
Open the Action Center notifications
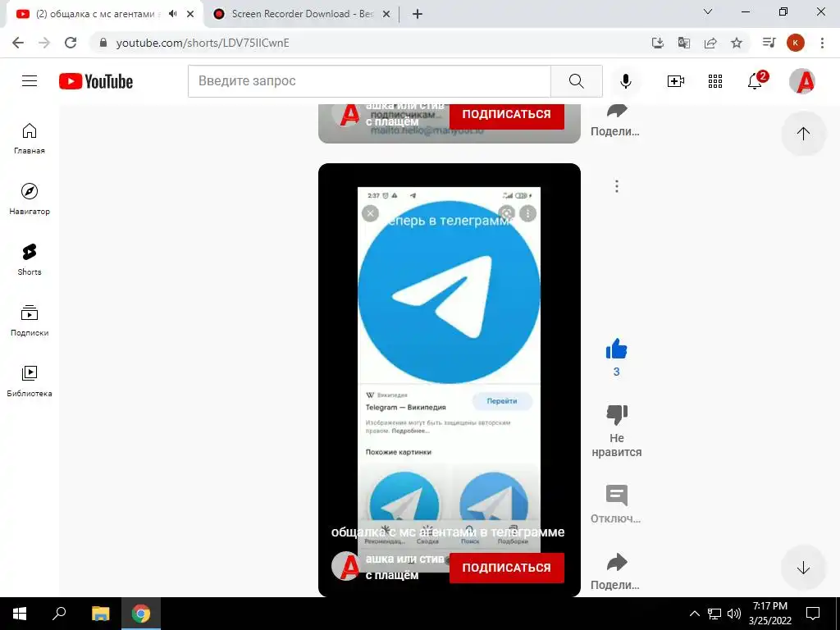[813, 614]
